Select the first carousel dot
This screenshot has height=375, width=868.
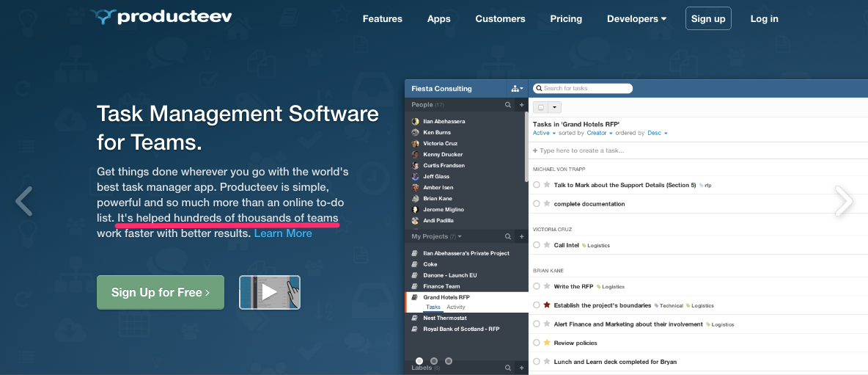pos(419,361)
